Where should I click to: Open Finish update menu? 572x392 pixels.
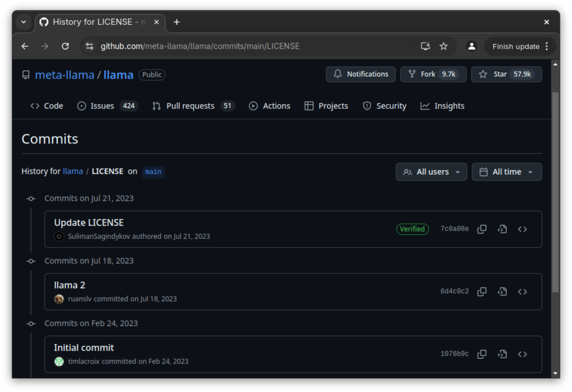click(x=520, y=46)
